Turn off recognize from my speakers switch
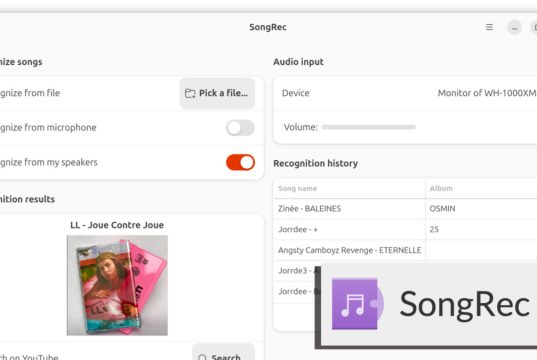537x360 pixels. pyautogui.click(x=240, y=162)
